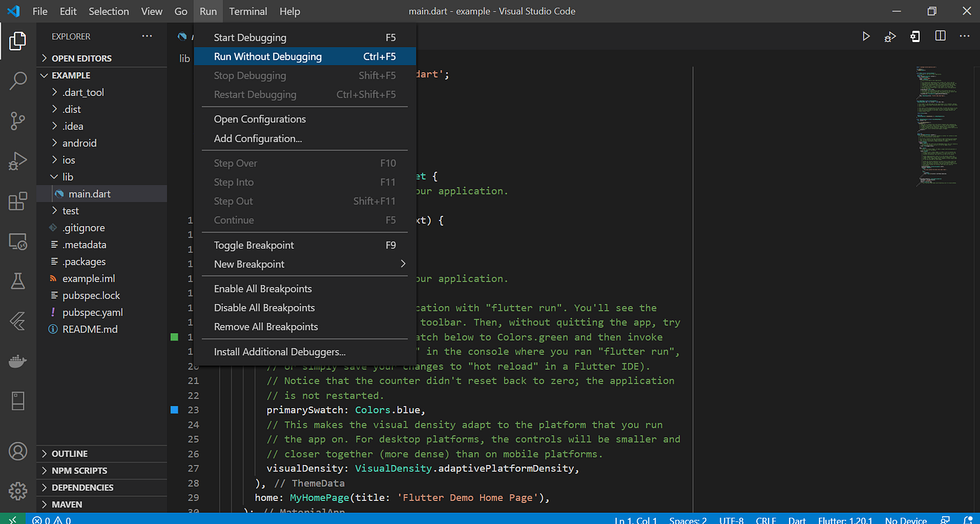Open the Flutter sidebar icon
Screen dimensions: 980x524
coord(17,322)
